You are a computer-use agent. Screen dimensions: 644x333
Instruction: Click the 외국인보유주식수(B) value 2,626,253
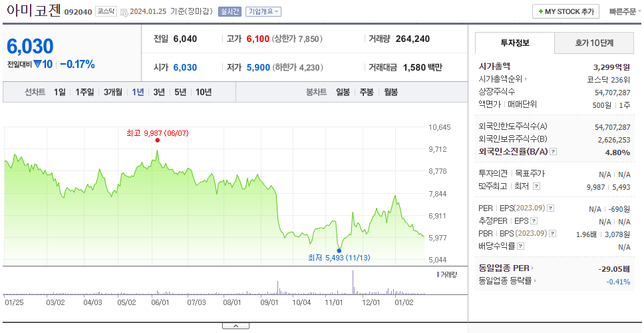pyautogui.click(x=613, y=140)
